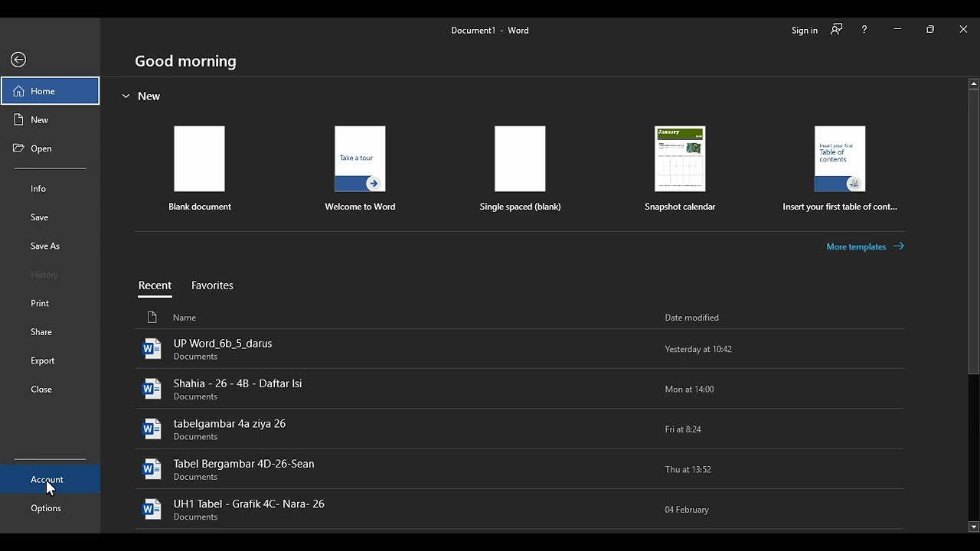Screen dimensions: 980x551
Task: Open the Welcome to Word tour template
Action: [360, 169]
